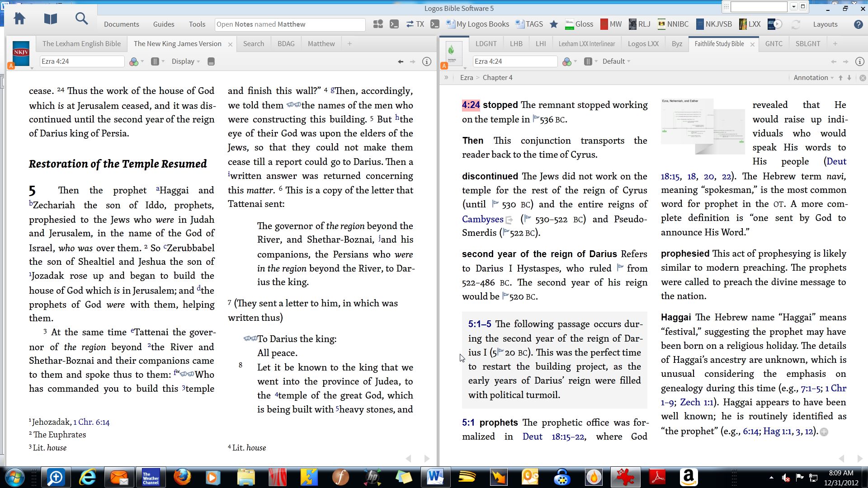Toggle reading view icon beside Display
This screenshot has width=868, height=488.
point(211,61)
